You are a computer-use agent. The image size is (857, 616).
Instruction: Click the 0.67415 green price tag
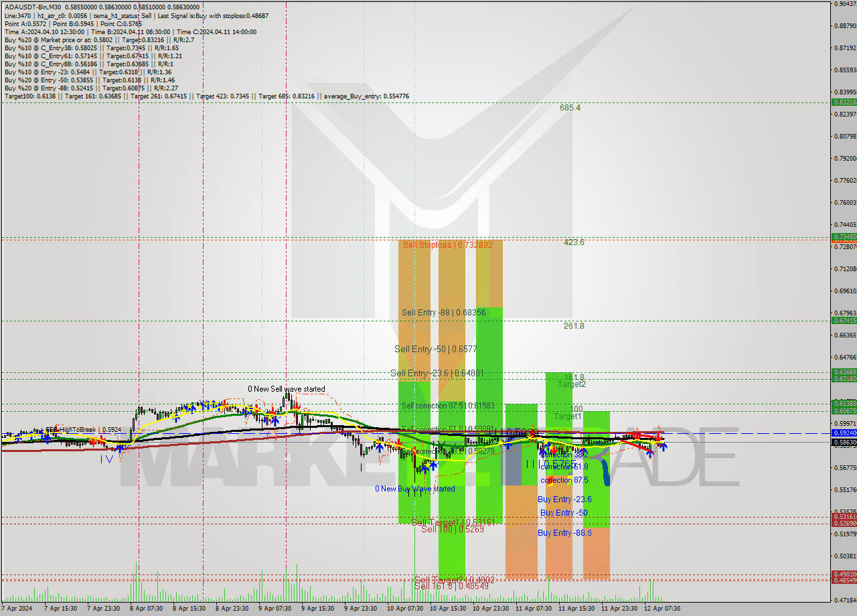click(x=844, y=320)
